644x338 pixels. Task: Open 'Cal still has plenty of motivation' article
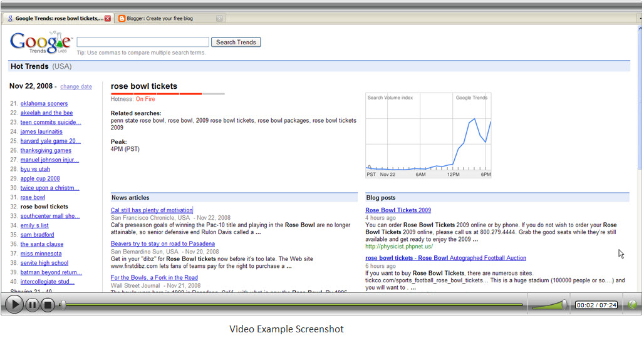(x=152, y=210)
